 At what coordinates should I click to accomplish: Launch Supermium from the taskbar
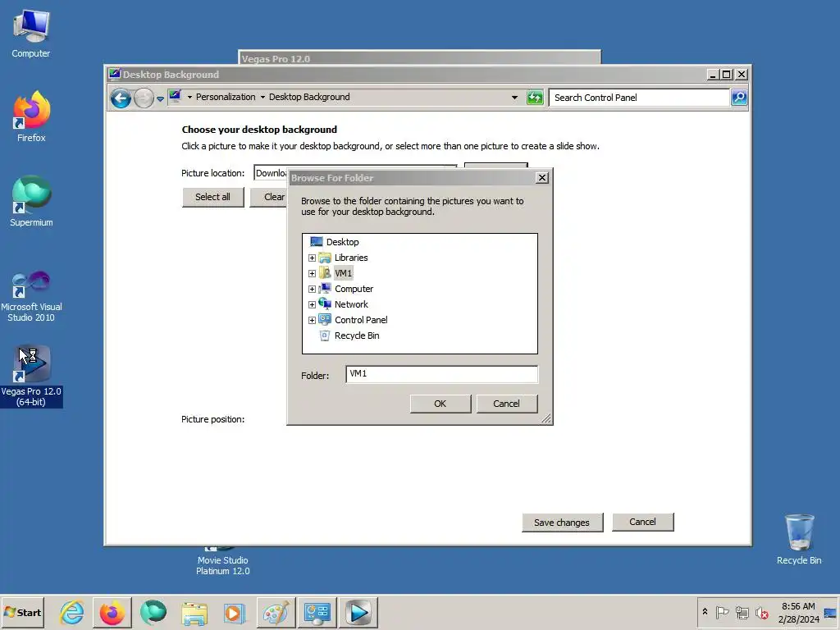[x=153, y=612]
